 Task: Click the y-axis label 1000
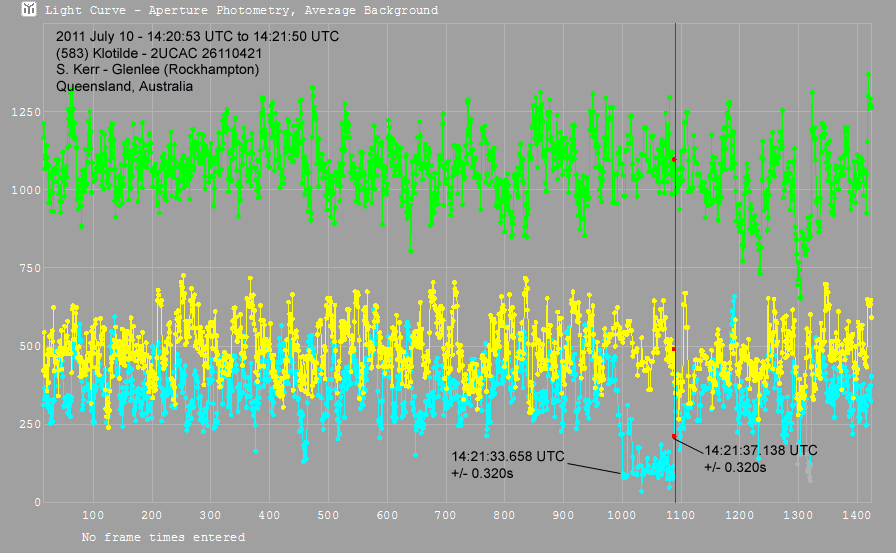26,190
